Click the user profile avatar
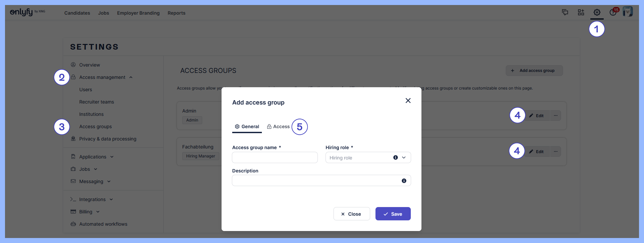 pyautogui.click(x=628, y=12)
